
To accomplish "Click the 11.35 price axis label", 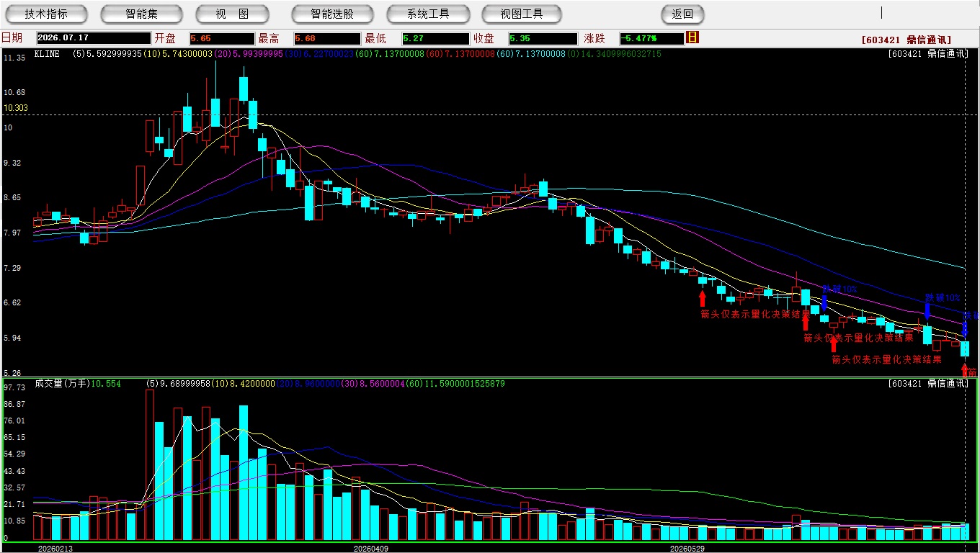I will (14, 58).
